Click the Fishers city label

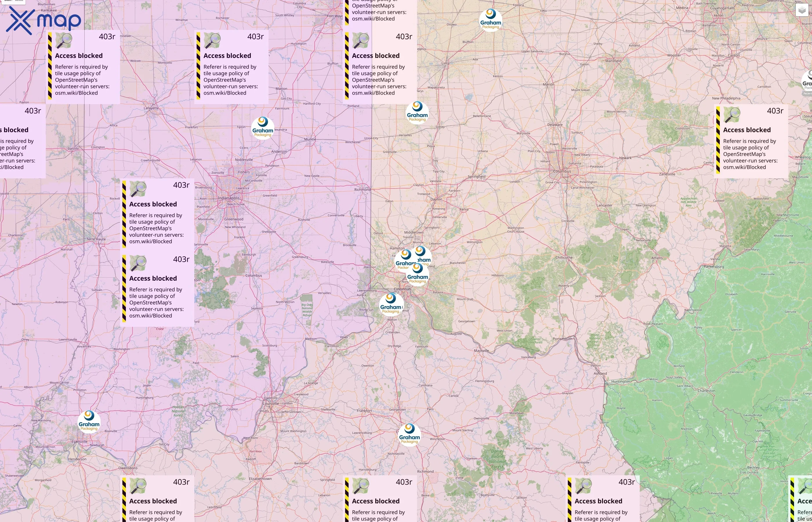click(x=244, y=172)
